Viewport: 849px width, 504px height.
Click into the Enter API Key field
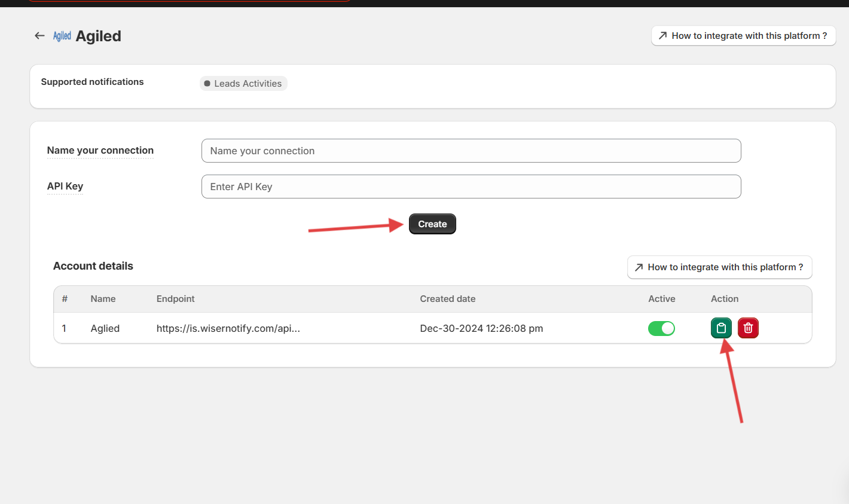pyautogui.click(x=471, y=187)
